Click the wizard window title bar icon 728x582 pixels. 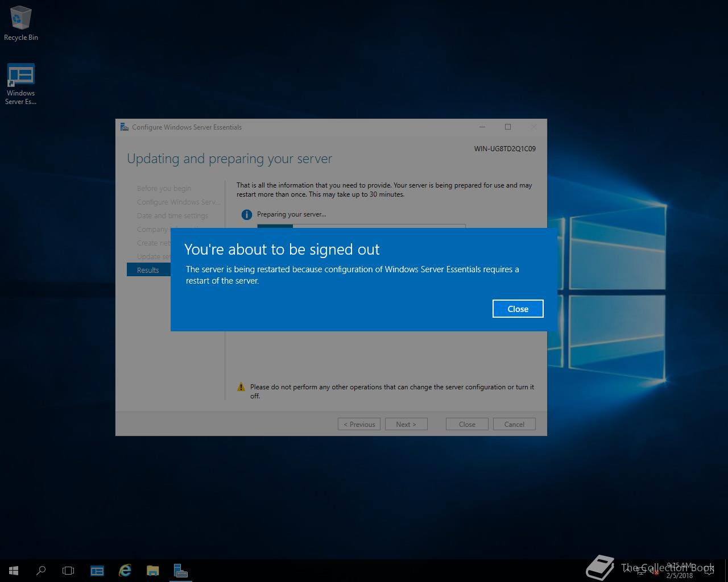125,127
